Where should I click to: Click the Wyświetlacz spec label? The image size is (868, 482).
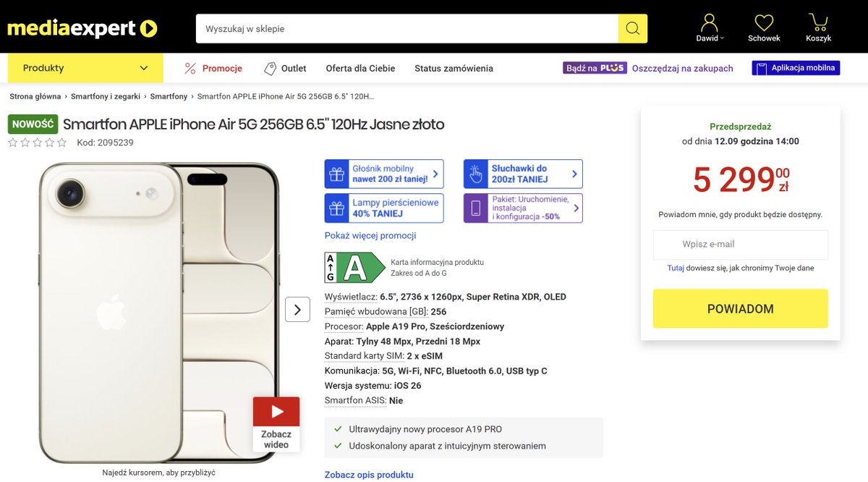pyautogui.click(x=351, y=297)
